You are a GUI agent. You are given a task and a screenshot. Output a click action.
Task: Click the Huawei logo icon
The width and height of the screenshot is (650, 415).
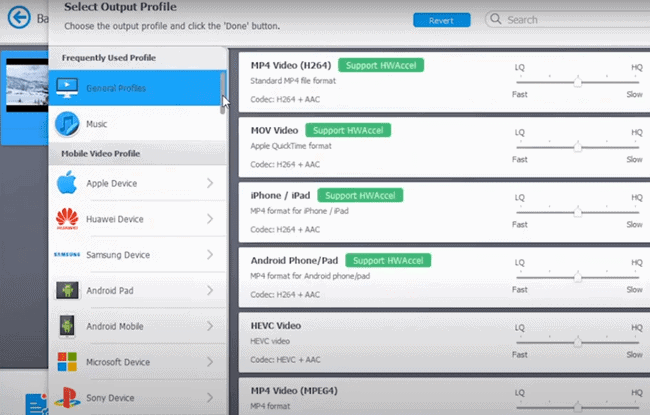pos(67,219)
